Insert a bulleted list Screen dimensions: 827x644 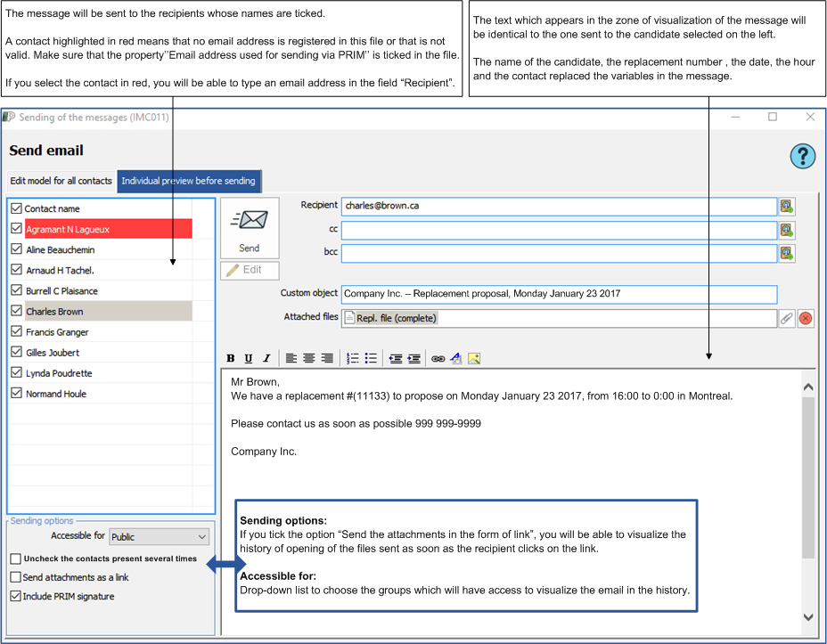(371, 358)
